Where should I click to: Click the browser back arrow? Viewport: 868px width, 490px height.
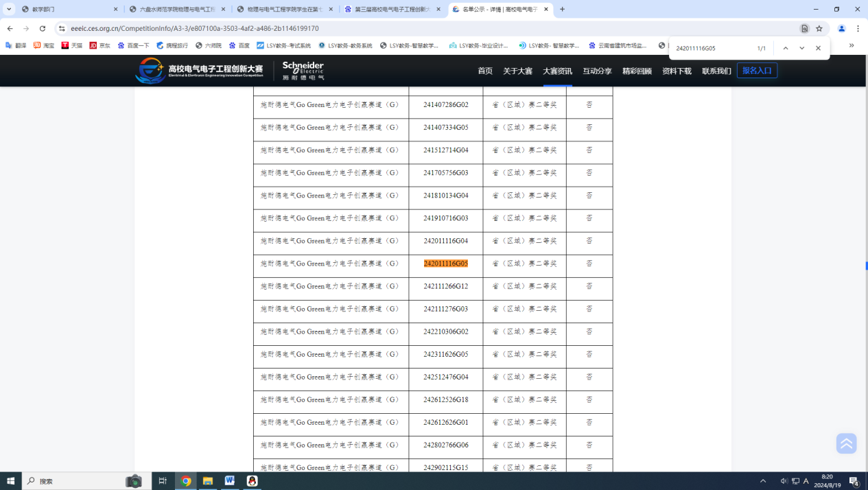pyautogui.click(x=10, y=29)
